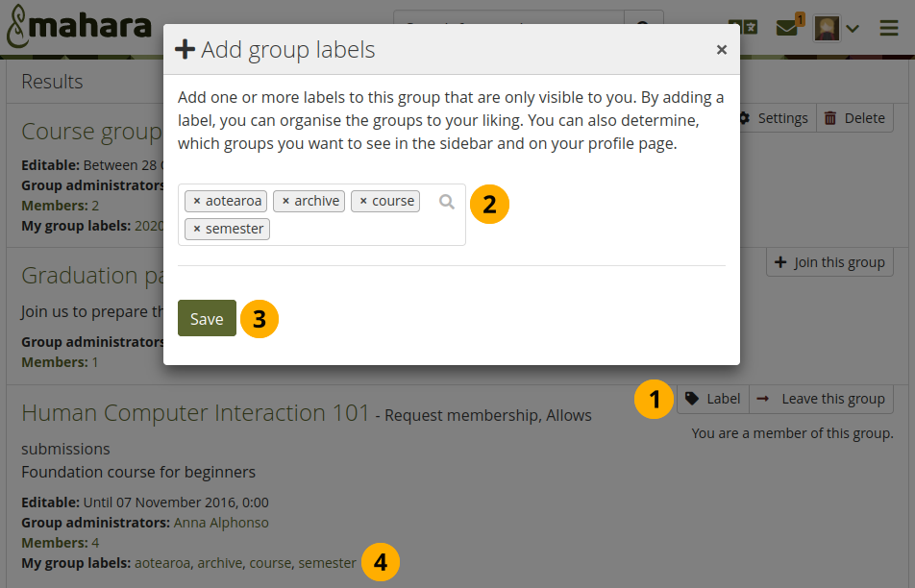Open the language switcher icon

click(x=742, y=28)
